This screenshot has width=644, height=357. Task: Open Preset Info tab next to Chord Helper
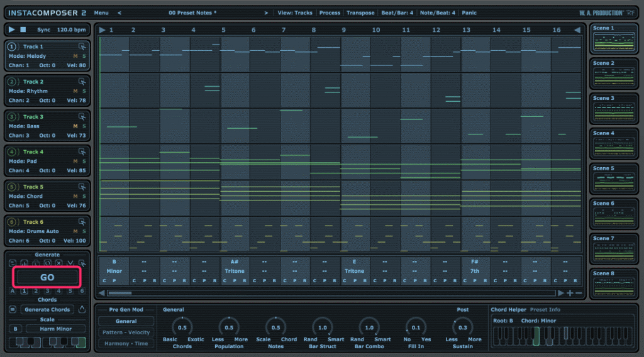[545, 309]
